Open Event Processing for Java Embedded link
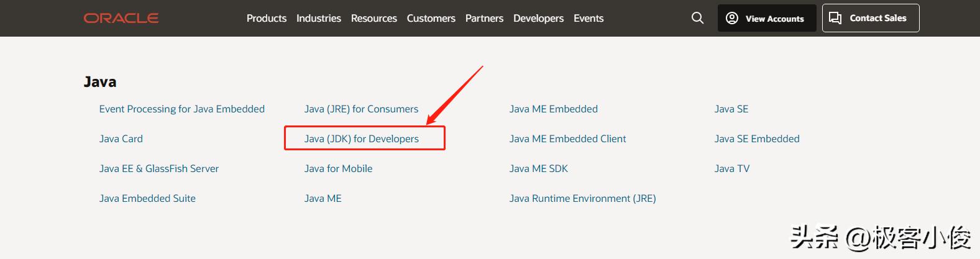Viewport: 980px width, 259px height. coord(182,109)
